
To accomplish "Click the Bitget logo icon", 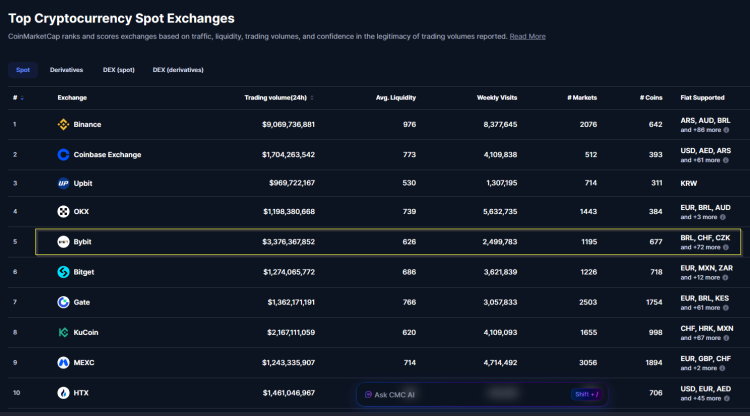I will pyautogui.click(x=63, y=272).
